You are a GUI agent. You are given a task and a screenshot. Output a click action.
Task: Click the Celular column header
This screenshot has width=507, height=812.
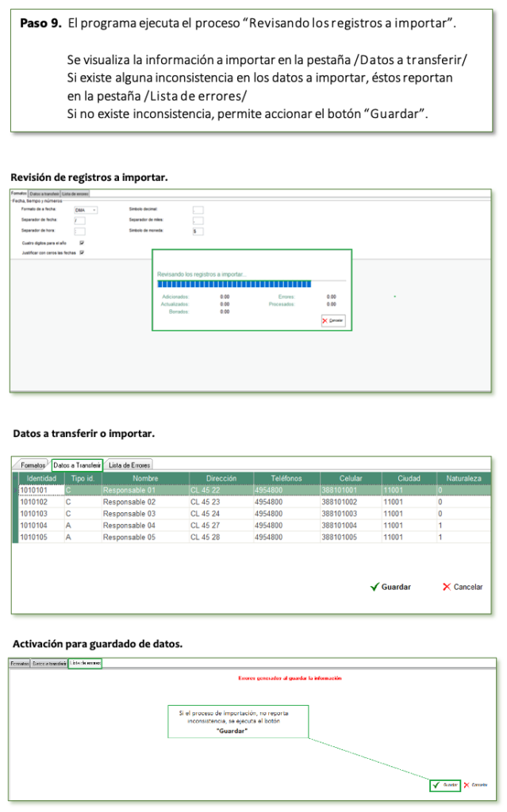point(350,479)
